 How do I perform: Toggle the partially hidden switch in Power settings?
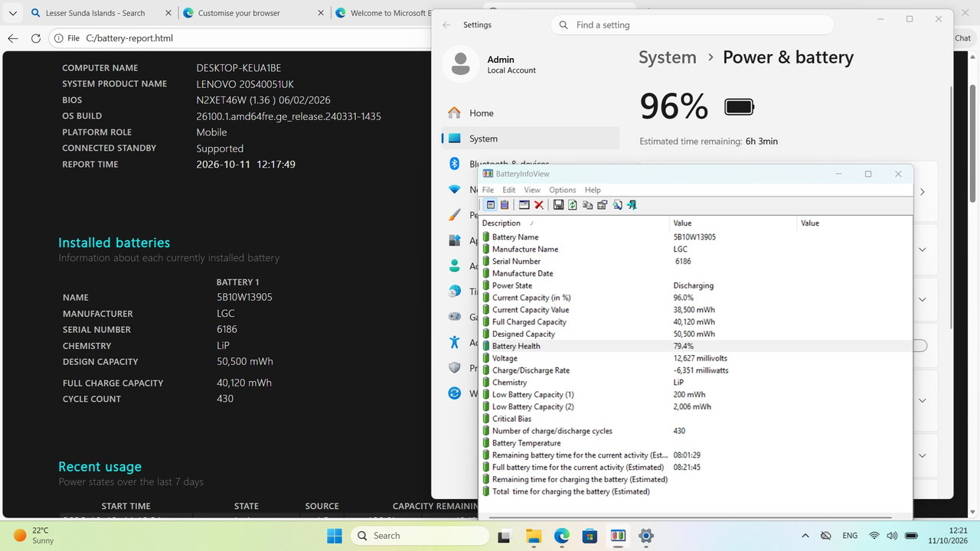pyautogui.click(x=920, y=346)
